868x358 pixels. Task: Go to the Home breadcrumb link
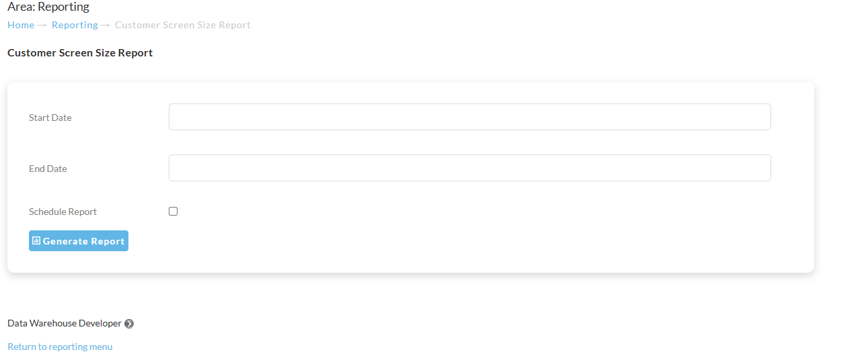(x=21, y=25)
